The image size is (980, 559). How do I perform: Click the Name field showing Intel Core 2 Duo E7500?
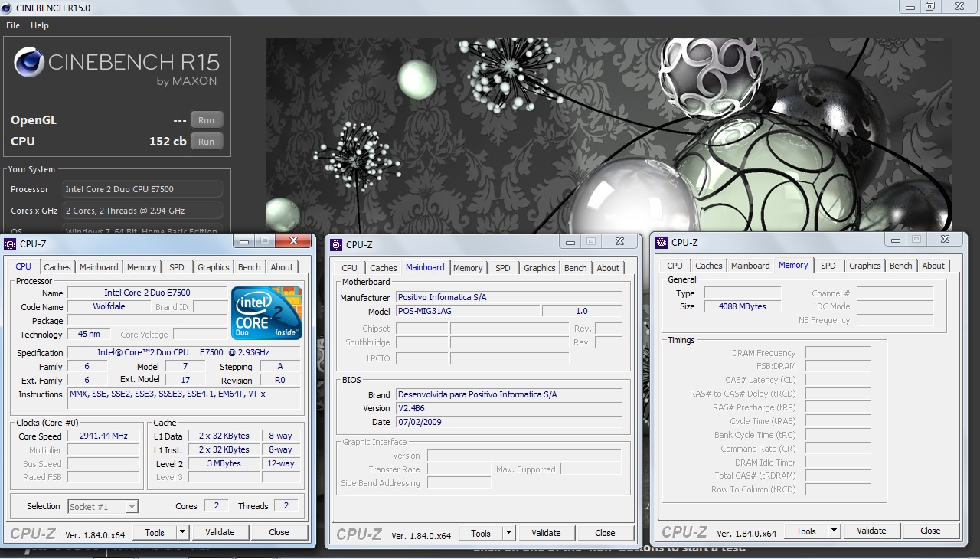click(147, 293)
